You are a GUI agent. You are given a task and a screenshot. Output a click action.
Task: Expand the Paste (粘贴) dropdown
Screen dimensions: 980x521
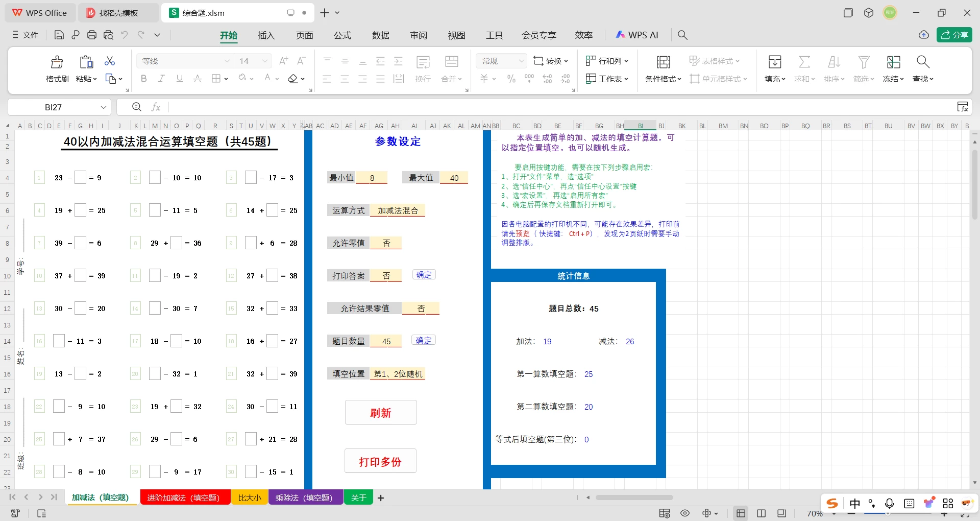tap(86, 79)
